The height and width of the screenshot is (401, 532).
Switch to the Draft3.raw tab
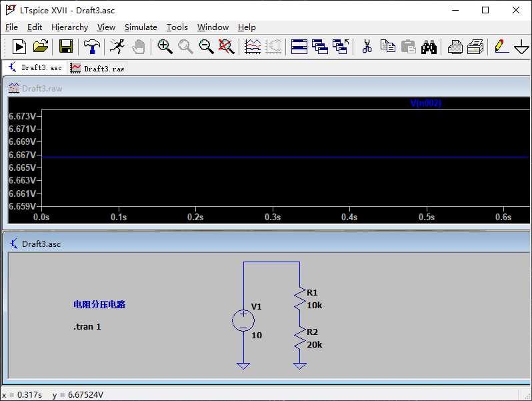pyautogui.click(x=97, y=68)
